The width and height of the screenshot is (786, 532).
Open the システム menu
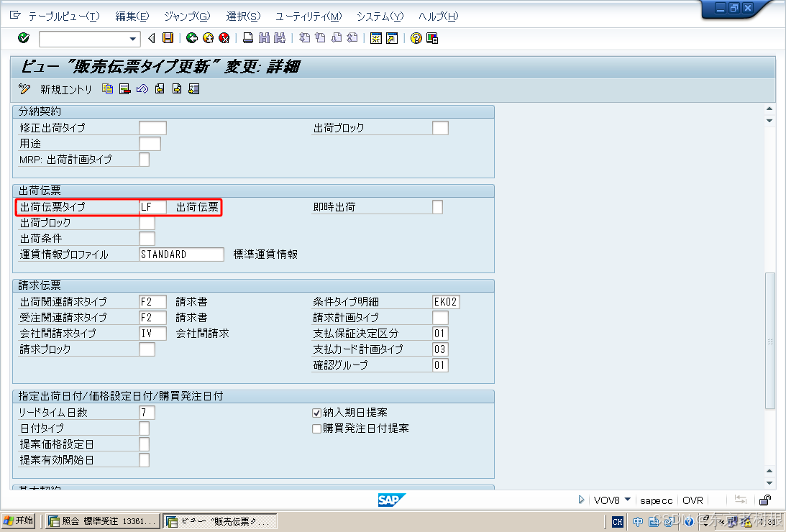[380, 17]
